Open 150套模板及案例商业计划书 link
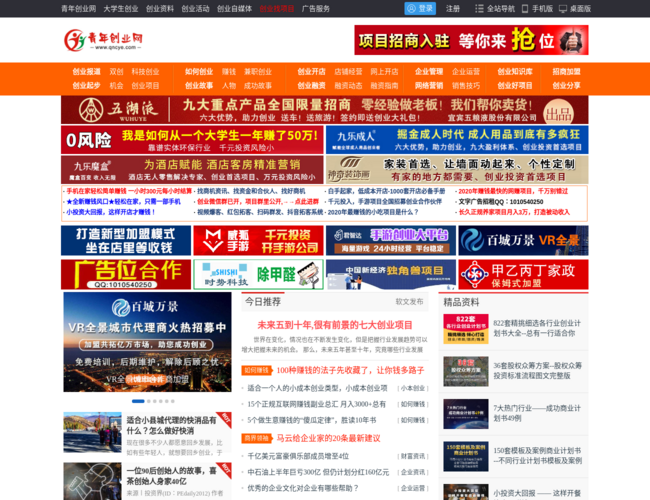 [537, 456]
